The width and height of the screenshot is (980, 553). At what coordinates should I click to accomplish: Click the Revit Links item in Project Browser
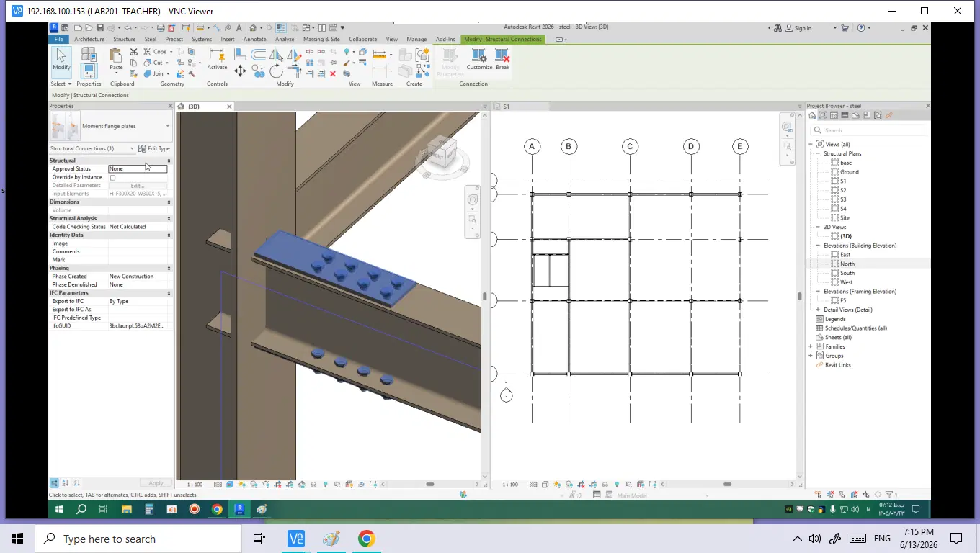coord(838,365)
